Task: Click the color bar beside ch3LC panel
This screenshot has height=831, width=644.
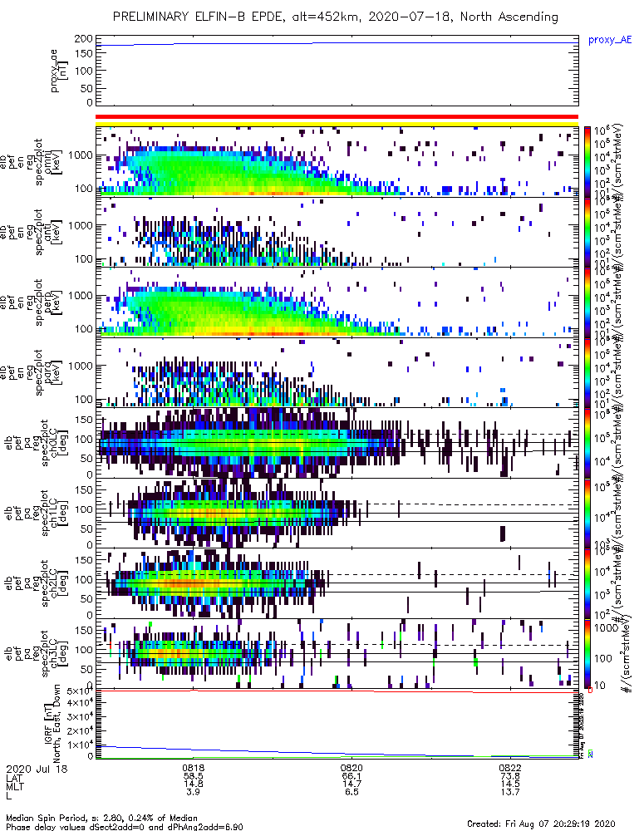Action: pyautogui.click(x=587, y=653)
